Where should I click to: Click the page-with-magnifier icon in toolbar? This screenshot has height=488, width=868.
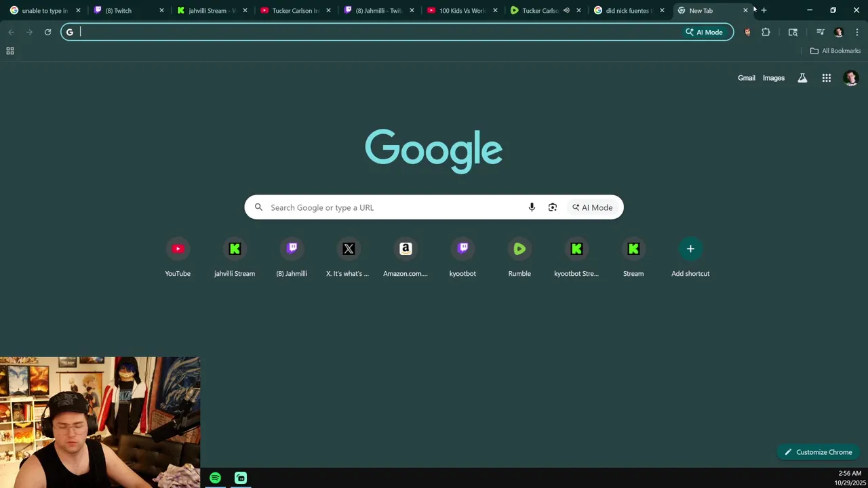click(x=793, y=32)
